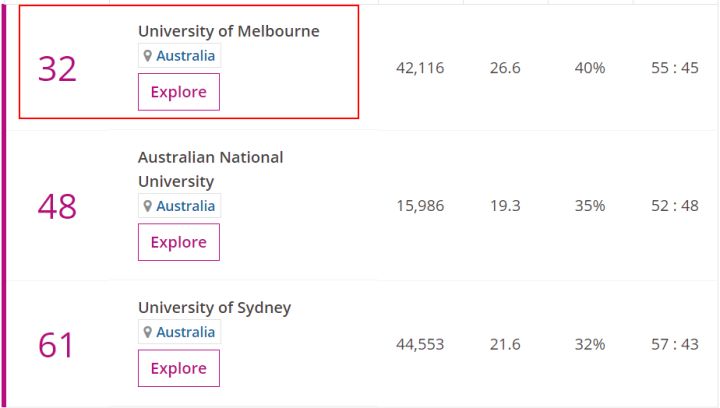Select the rank number 61
The height and width of the screenshot is (408, 720).
tap(56, 345)
